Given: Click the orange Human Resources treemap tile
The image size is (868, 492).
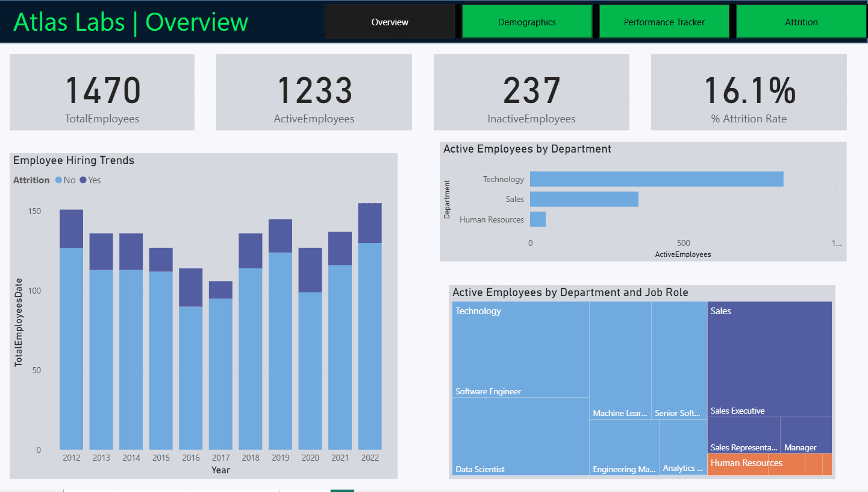Looking at the screenshot, I should 769,464.
